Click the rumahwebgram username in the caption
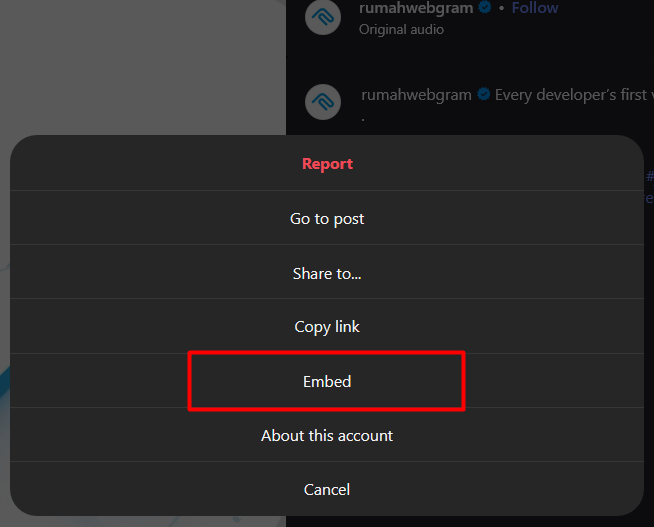 418,95
